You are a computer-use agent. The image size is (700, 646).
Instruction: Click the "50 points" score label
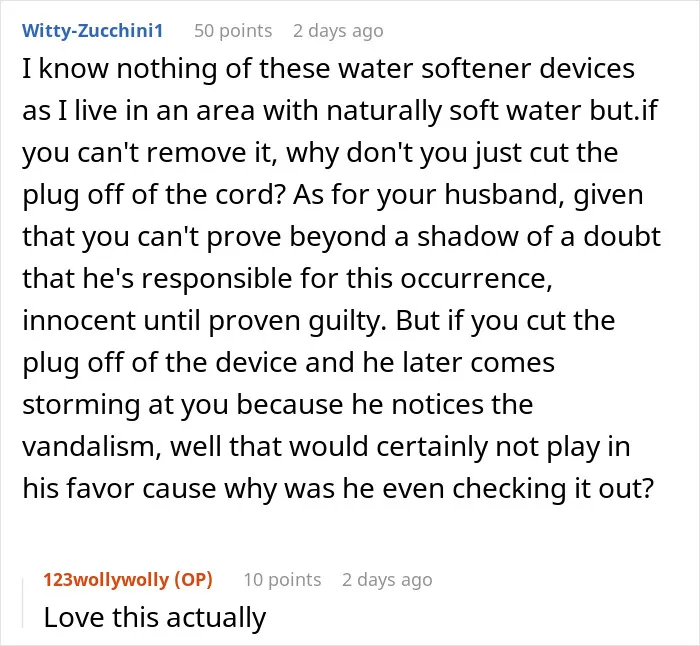click(x=233, y=31)
